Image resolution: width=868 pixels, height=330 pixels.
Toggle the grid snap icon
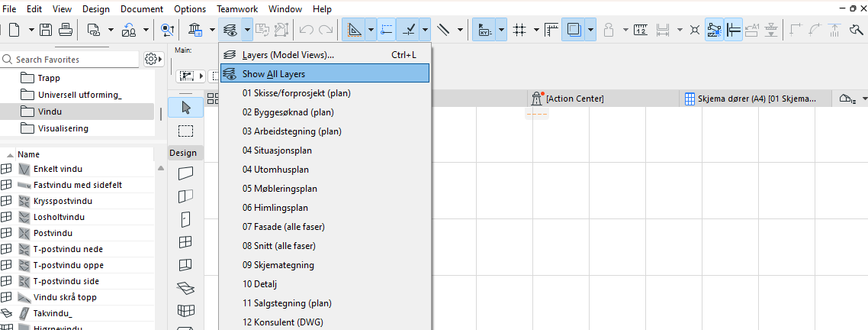520,30
